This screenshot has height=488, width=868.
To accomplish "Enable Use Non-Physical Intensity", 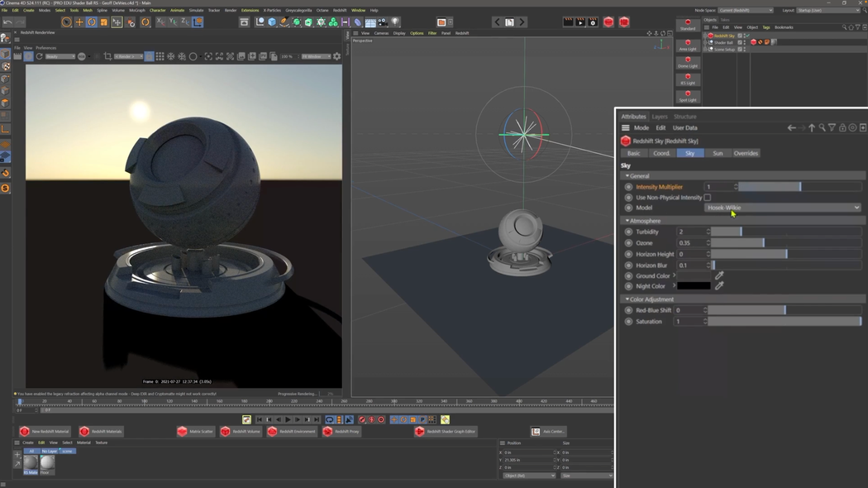I will coord(708,197).
